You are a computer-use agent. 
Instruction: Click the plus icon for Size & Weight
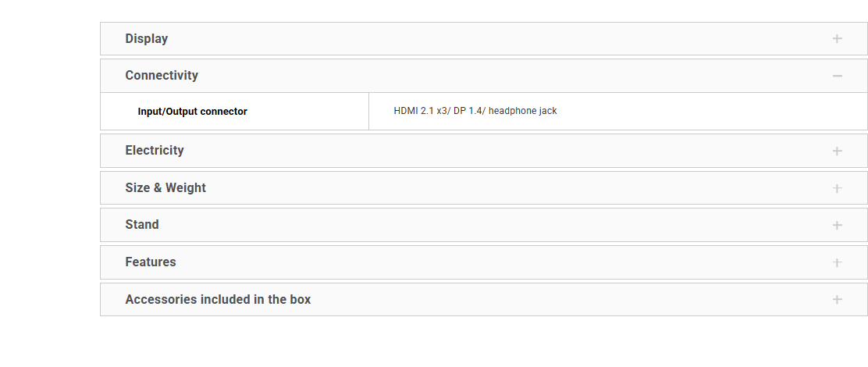[837, 188]
